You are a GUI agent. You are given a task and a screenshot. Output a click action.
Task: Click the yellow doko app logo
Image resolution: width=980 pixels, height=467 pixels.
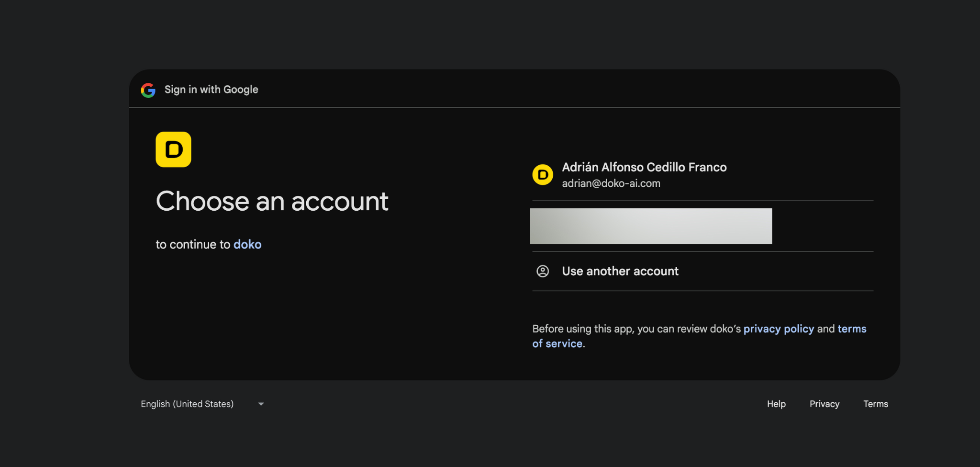[173, 149]
